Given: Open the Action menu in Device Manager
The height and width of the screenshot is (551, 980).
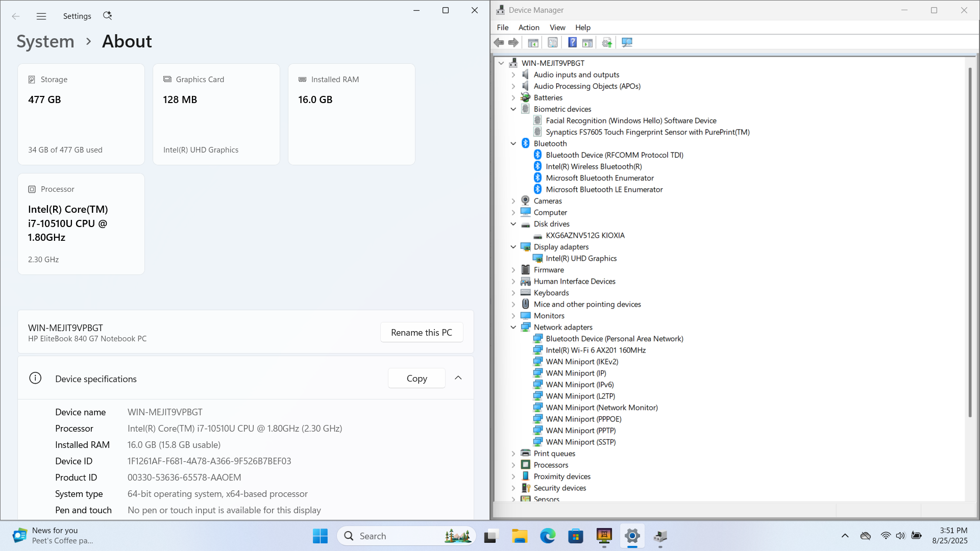Looking at the screenshot, I should [x=529, y=28].
